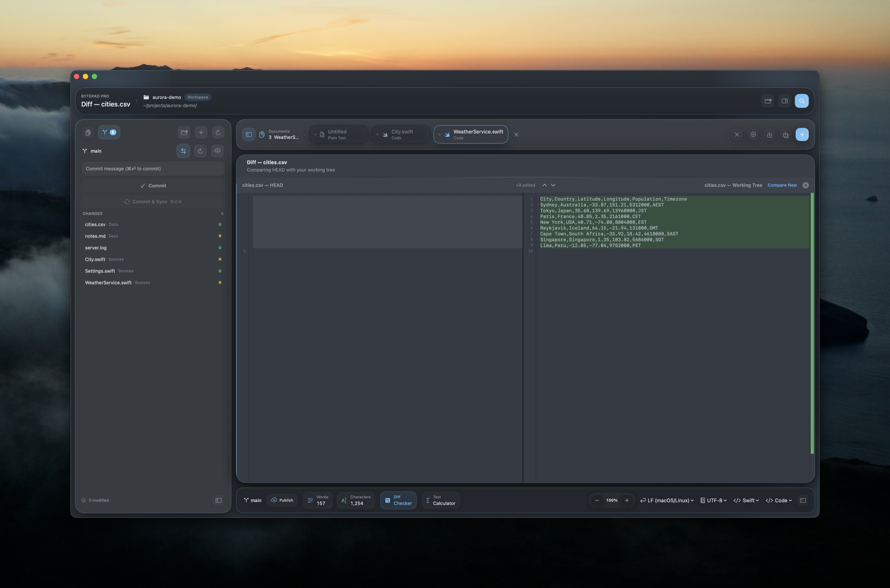Switch to the Untitled Plain Text tab

tap(339, 135)
